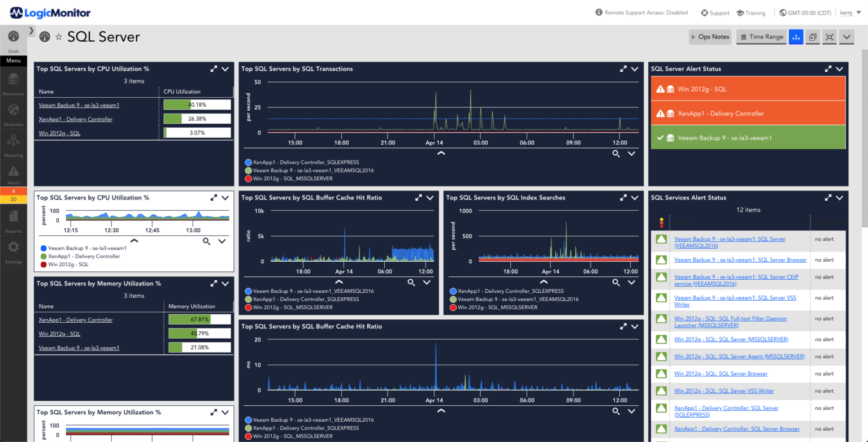
Task: Zoom the SQL Transactions graph with magnifier icon
Action: pyautogui.click(x=616, y=153)
